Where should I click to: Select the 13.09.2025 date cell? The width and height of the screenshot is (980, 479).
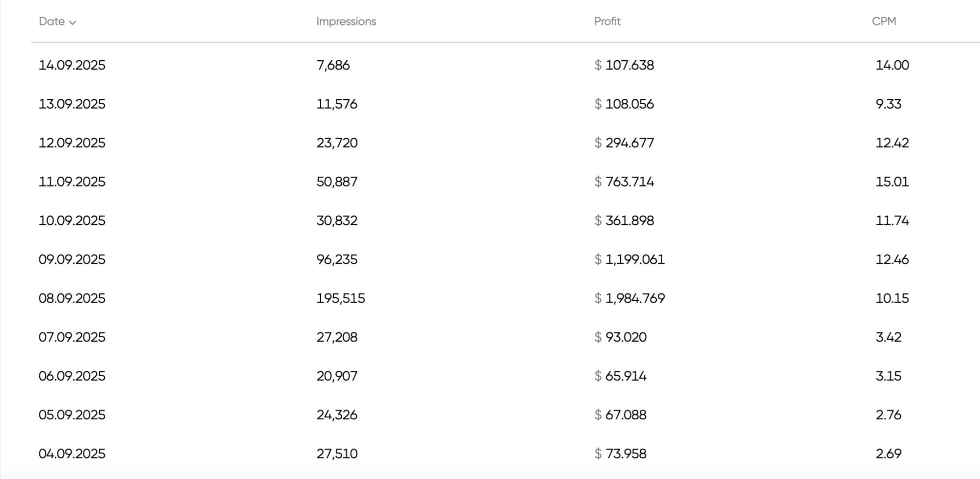click(x=72, y=104)
